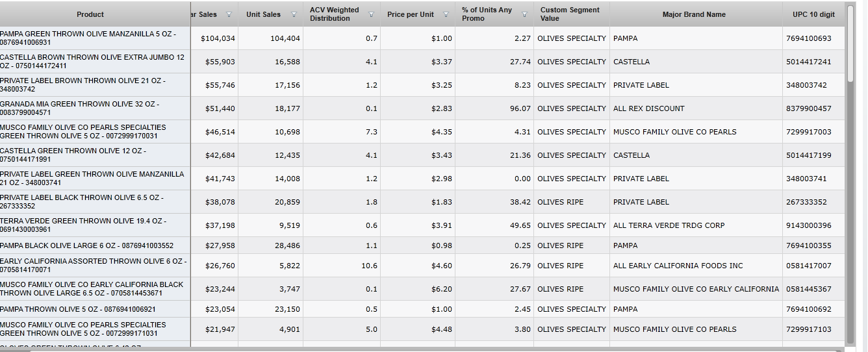Open the Dollar Sales column filter icon

pyautogui.click(x=229, y=14)
